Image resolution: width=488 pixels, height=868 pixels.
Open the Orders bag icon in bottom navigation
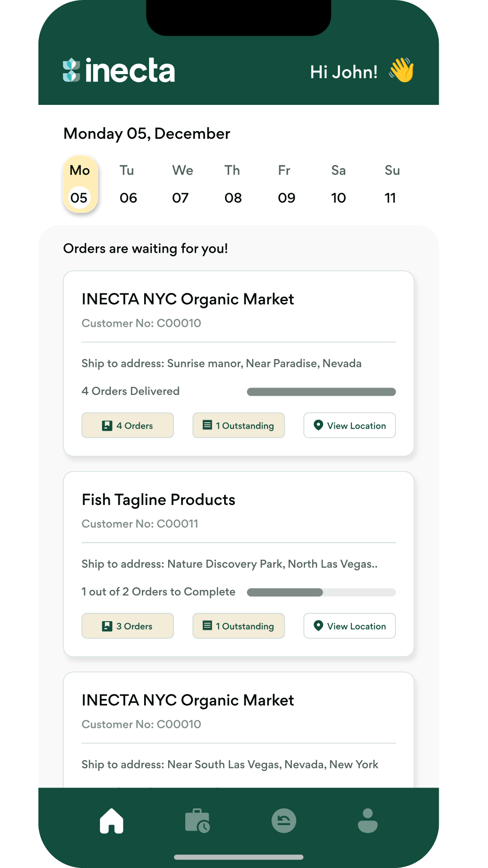coord(197,821)
